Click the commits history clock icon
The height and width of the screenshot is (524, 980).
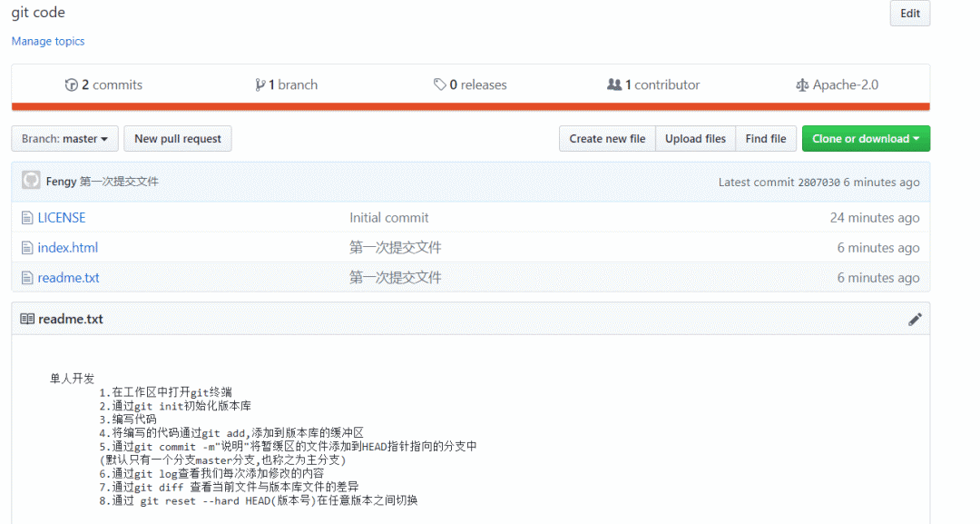(x=72, y=84)
